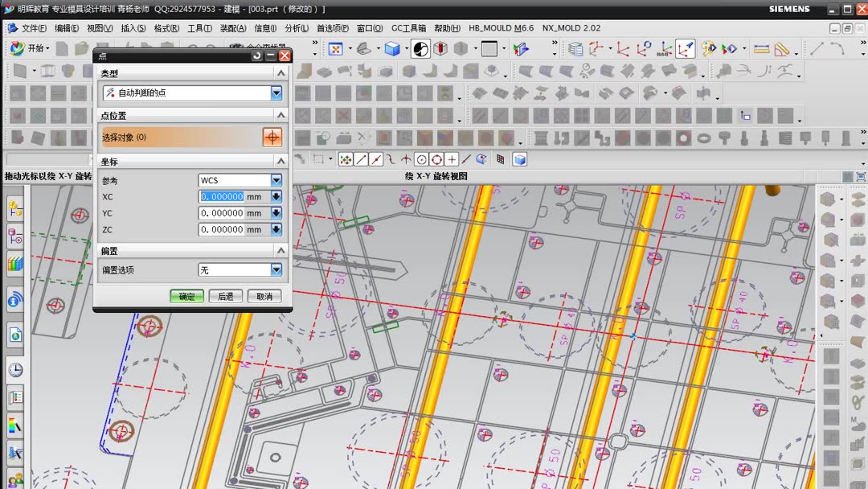
Task: Open the Layer Settings toolbar icon
Action: [575, 49]
